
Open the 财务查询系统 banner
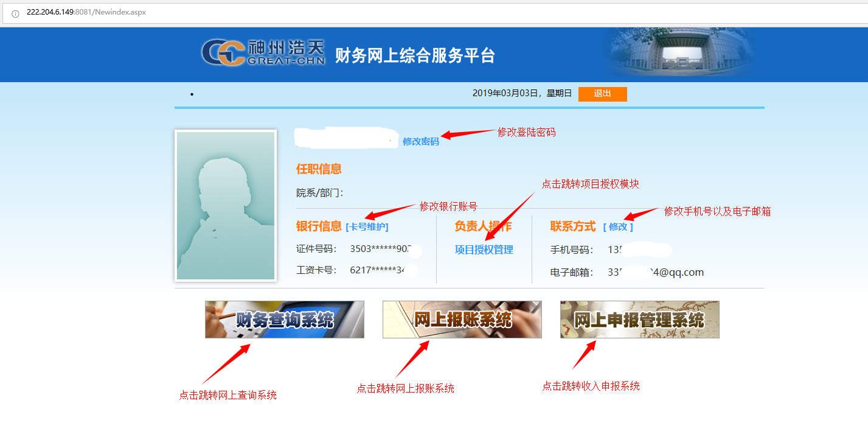(284, 320)
